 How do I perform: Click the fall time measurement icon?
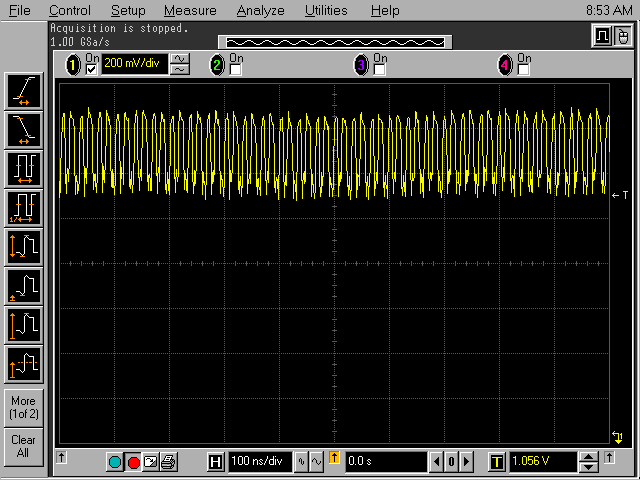coord(23,128)
